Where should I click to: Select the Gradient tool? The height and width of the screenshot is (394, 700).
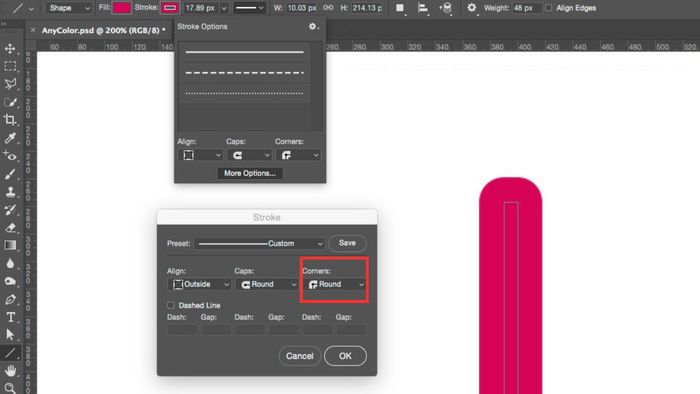[x=10, y=245]
